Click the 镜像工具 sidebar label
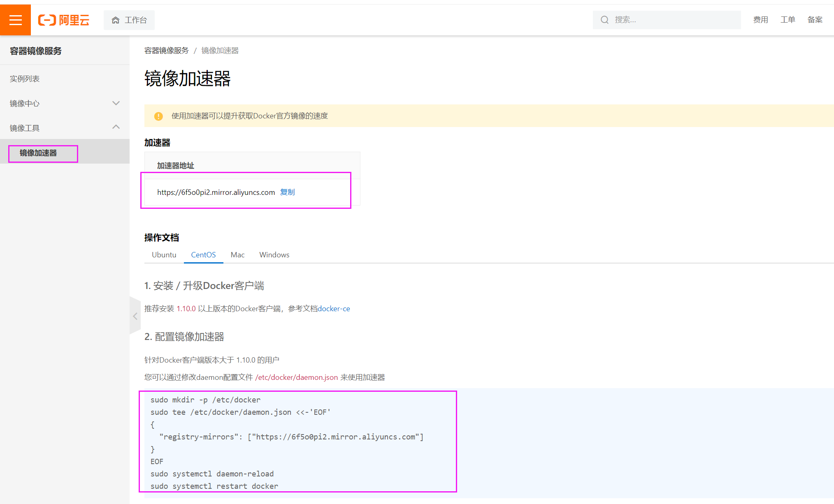This screenshot has height=504, width=834. pos(25,128)
